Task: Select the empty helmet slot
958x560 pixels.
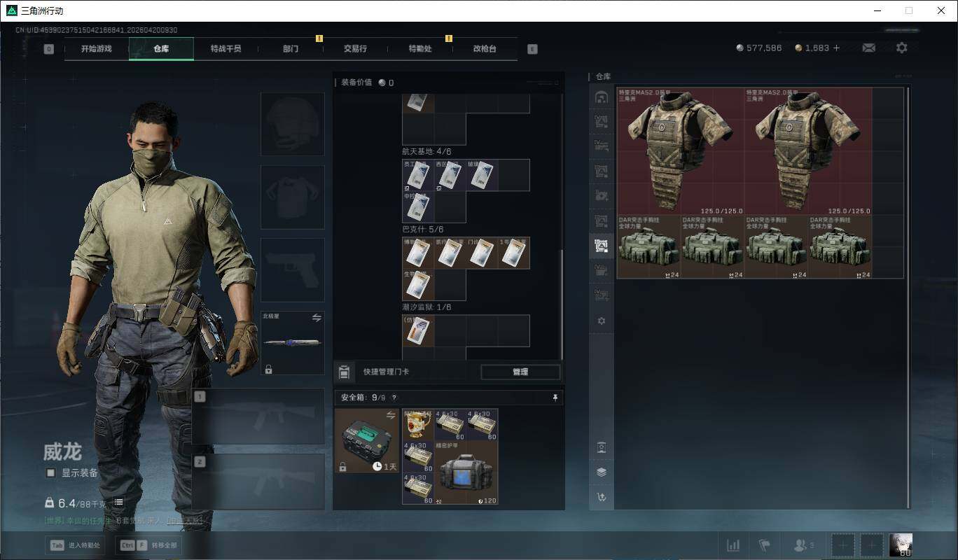Action: [293, 124]
